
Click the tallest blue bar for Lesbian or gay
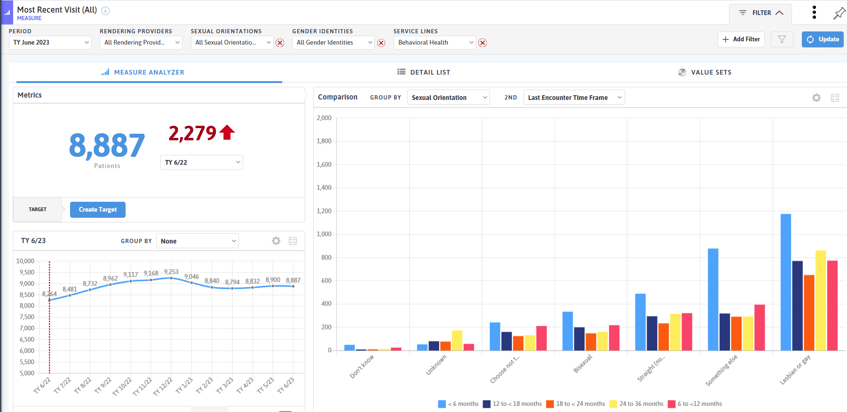point(785,282)
